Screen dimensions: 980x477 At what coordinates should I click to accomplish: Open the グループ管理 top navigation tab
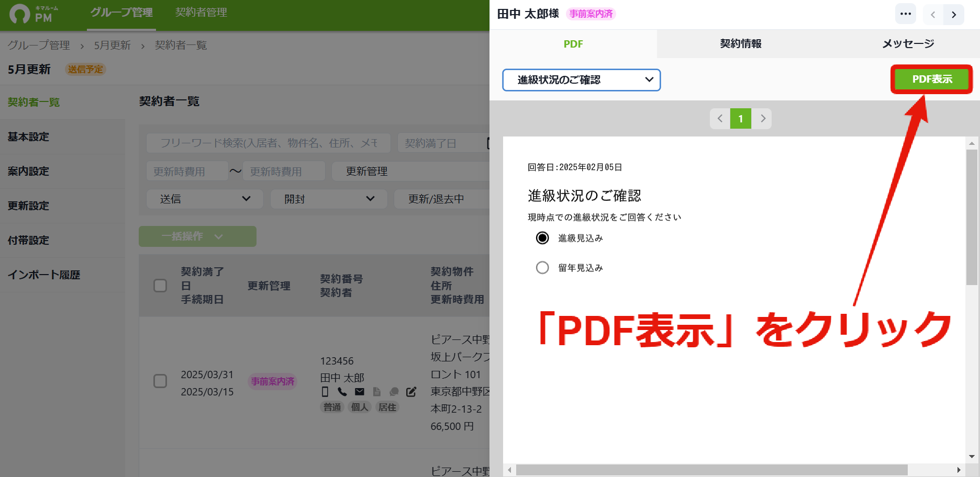click(121, 13)
